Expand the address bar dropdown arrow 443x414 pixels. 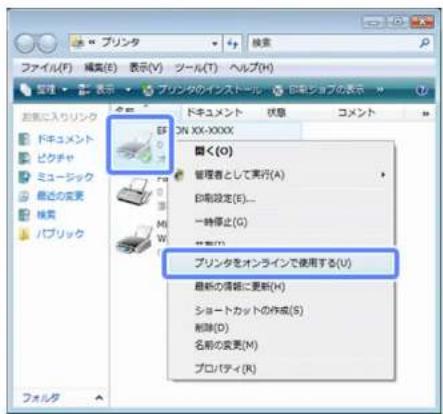click(215, 44)
